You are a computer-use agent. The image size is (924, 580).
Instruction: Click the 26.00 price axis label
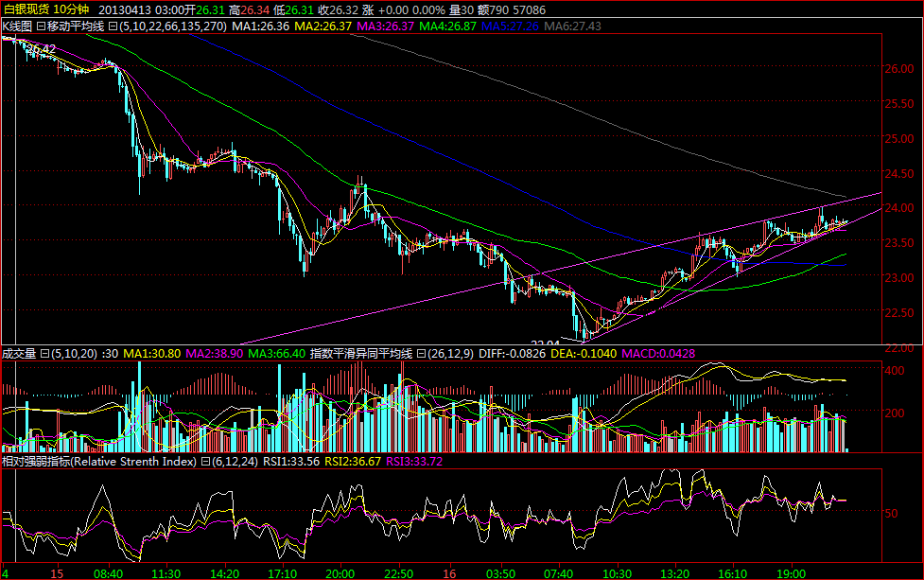point(899,69)
